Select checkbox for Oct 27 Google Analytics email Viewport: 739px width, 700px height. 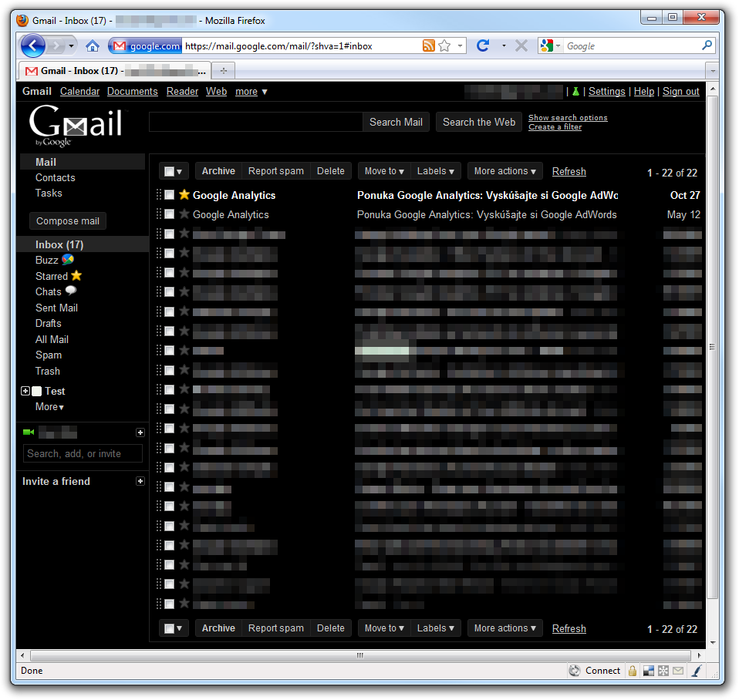pyautogui.click(x=169, y=195)
